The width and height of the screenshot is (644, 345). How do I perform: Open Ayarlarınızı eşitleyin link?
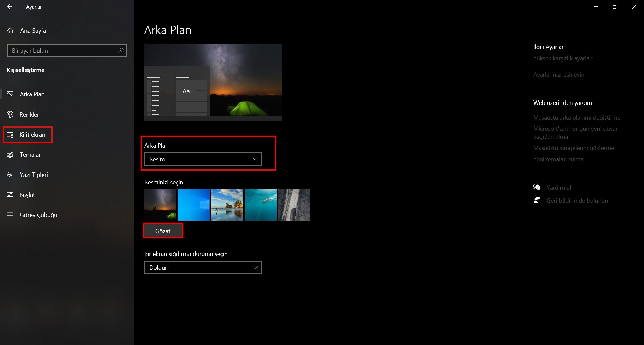click(559, 75)
